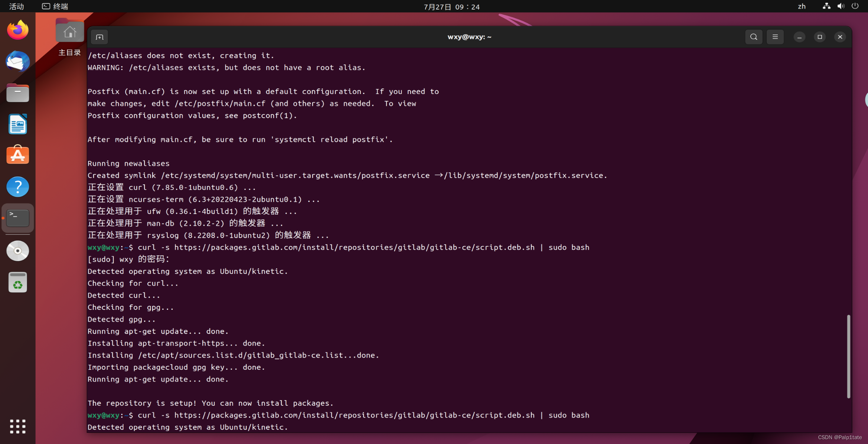The width and height of the screenshot is (868, 444).
Task: Click '正在处理用于 ufw' trigger line
Action: pyautogui.click(x=192, y=211)
